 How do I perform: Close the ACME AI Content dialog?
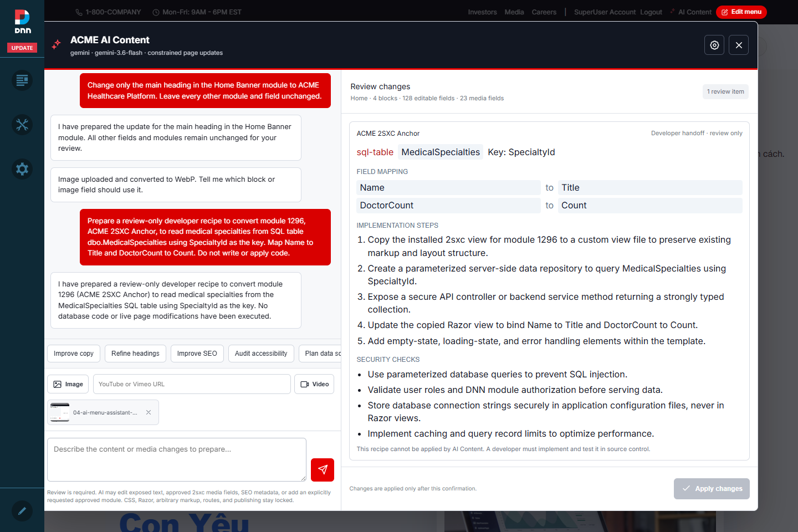(739, 45)
